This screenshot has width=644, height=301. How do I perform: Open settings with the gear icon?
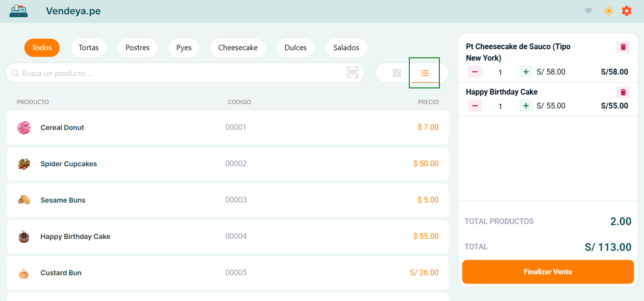(626, 11)
